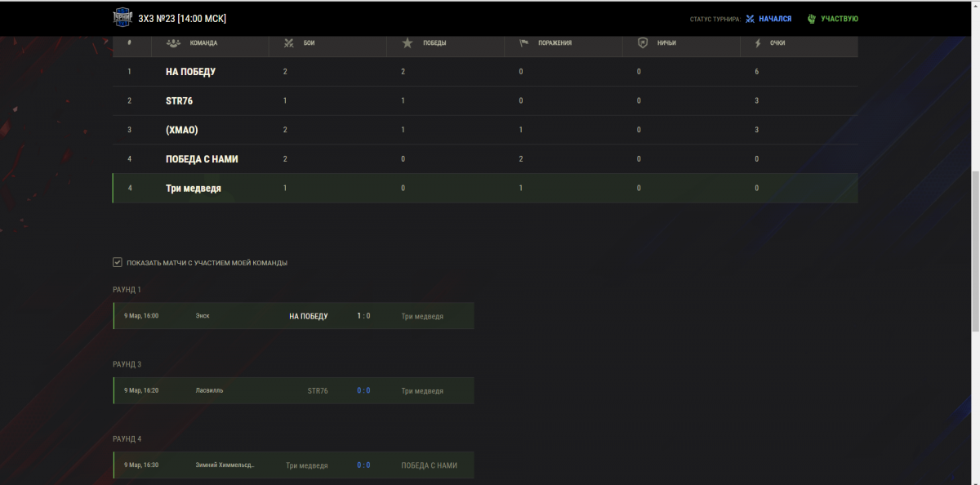Open team ПОБЕДА С НАМИ in standings
Image resolution: width=980 pixels, height=485 pixels.
click(202, 159)
